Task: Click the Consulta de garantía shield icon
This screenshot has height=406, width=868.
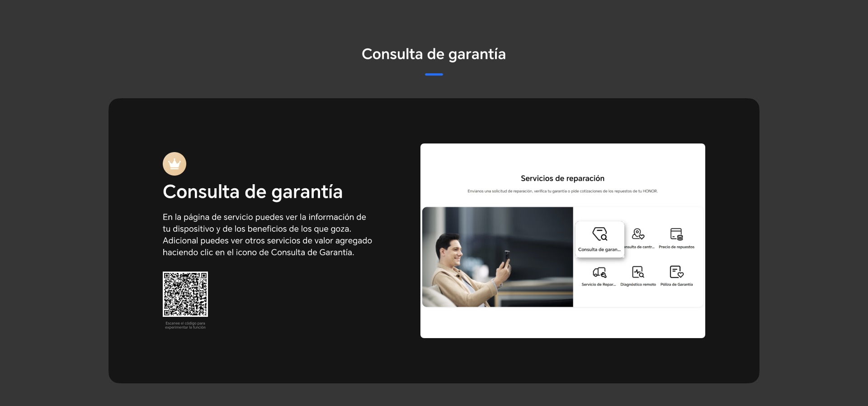Action: 599,234
